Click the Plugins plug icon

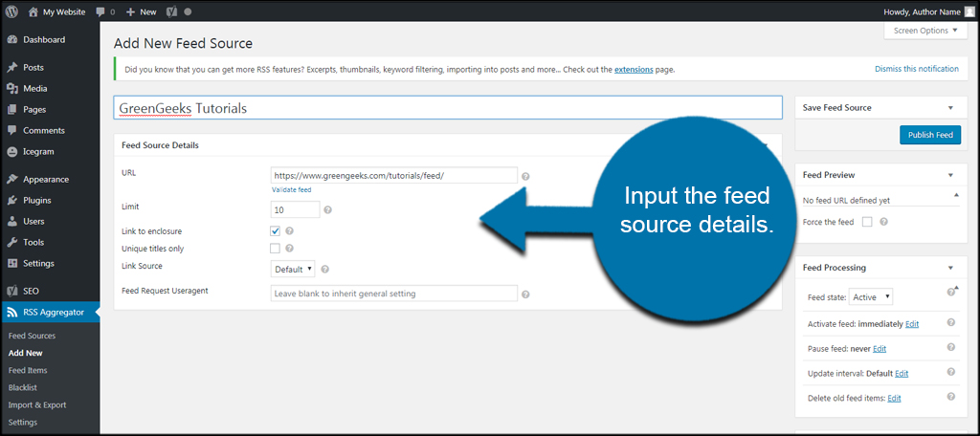point(11,201)
